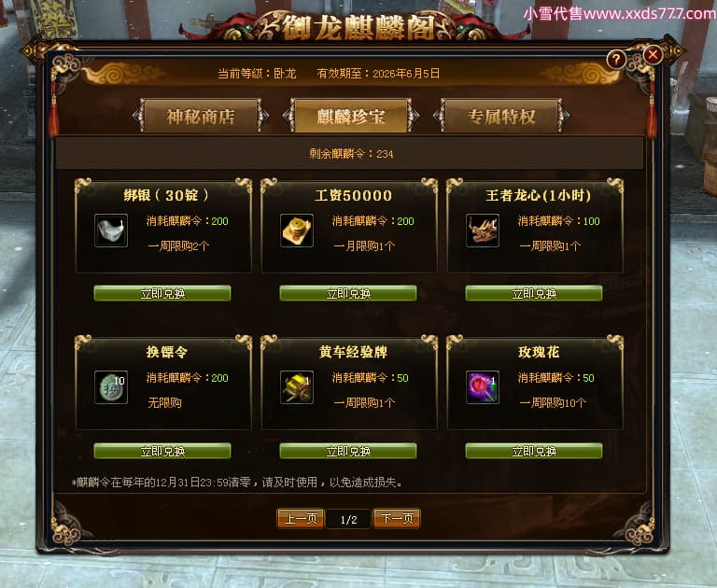Click 立即兑换 under 王者龙心
717x588 pixels.
pyautogui.click(x=534, y=293)
